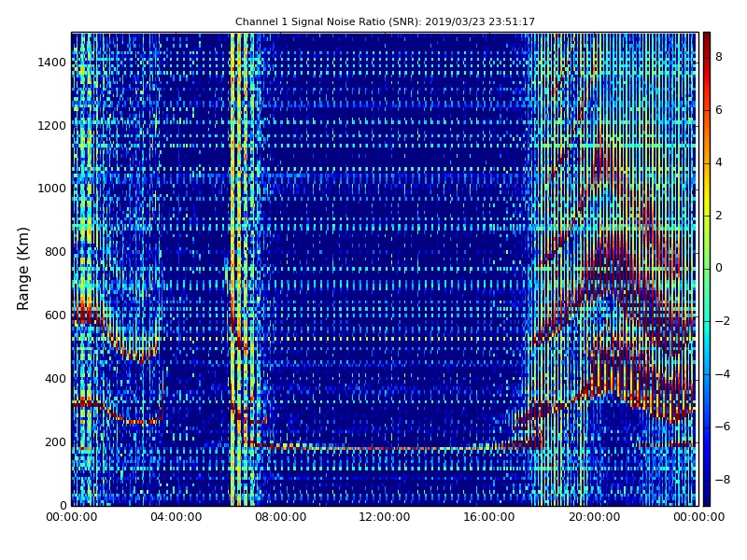Click the 1400 range tick label
Image resolution: width=747 pixels, height=560 pixels.
[x=52, y=63]
